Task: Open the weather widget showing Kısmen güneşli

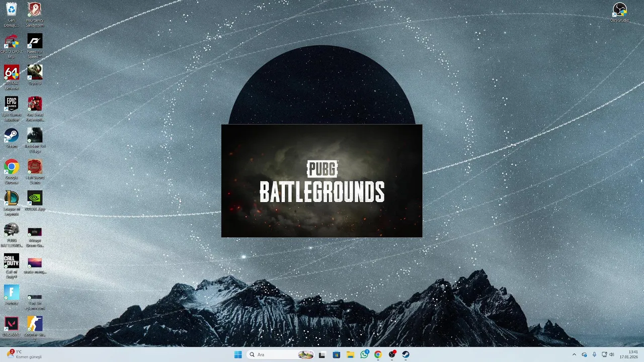Action: (24, 354)
